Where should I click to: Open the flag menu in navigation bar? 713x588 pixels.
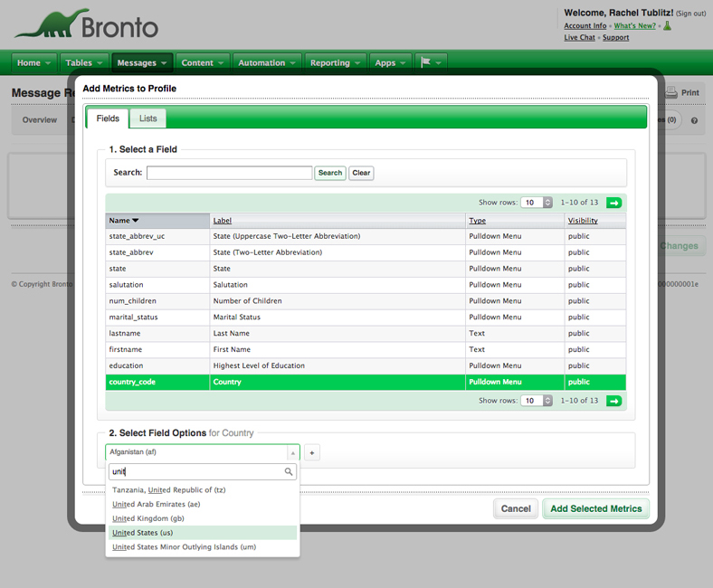click(x=430, y=62)
